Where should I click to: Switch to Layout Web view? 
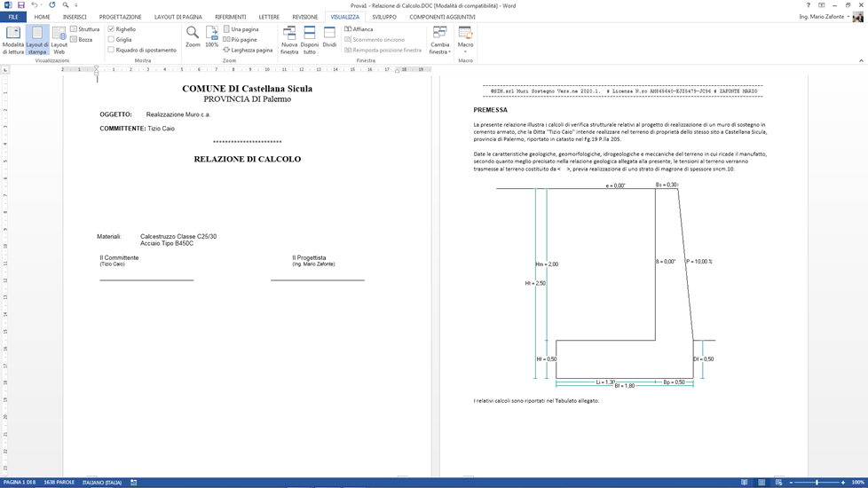[59, 40]
